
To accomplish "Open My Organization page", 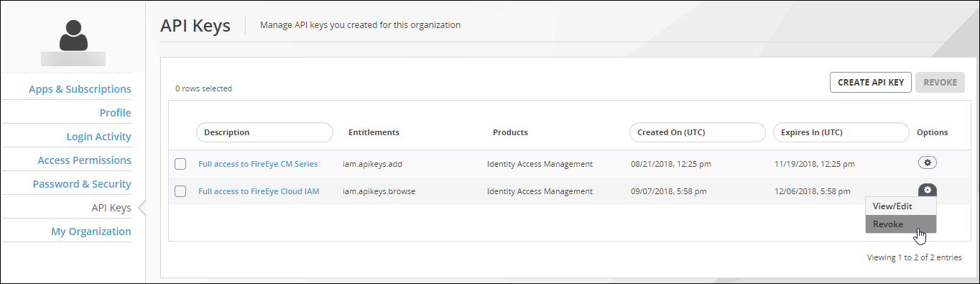I will click(91, 232).
